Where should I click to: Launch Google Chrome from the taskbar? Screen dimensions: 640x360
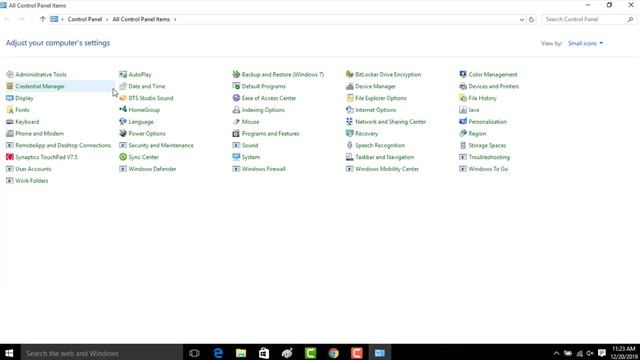click(333, 353)
